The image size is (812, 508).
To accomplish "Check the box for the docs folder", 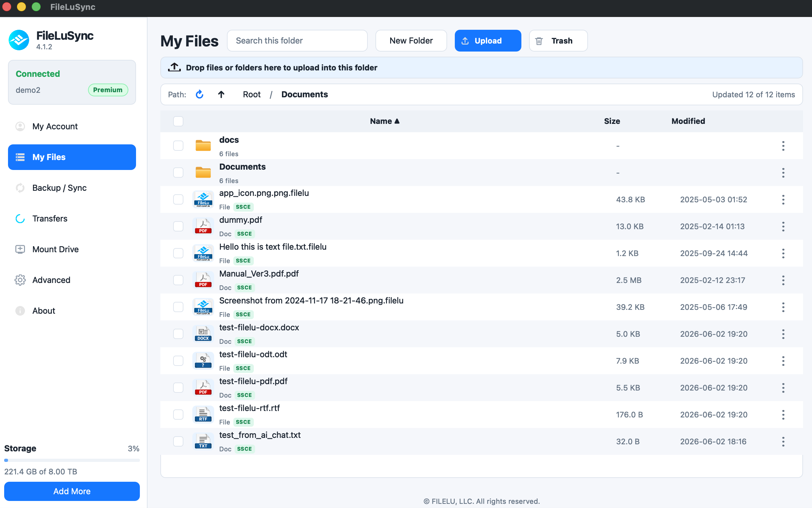I will [178, 145].
